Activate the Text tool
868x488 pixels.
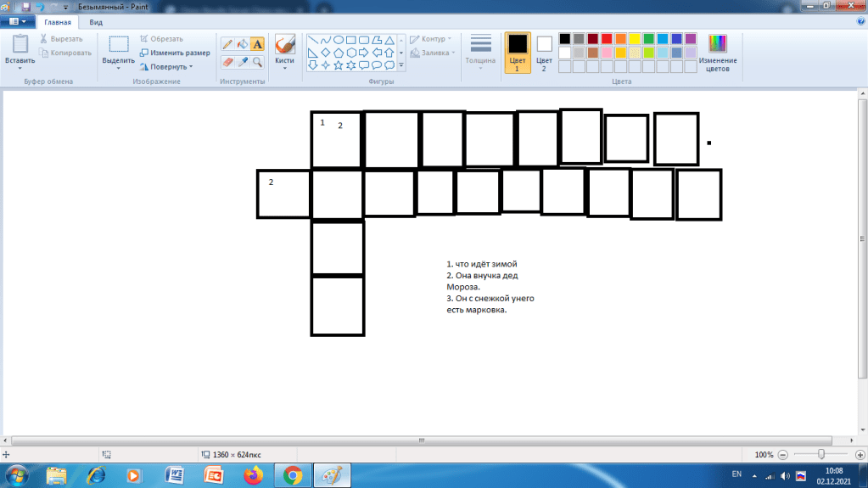[257, 43]
